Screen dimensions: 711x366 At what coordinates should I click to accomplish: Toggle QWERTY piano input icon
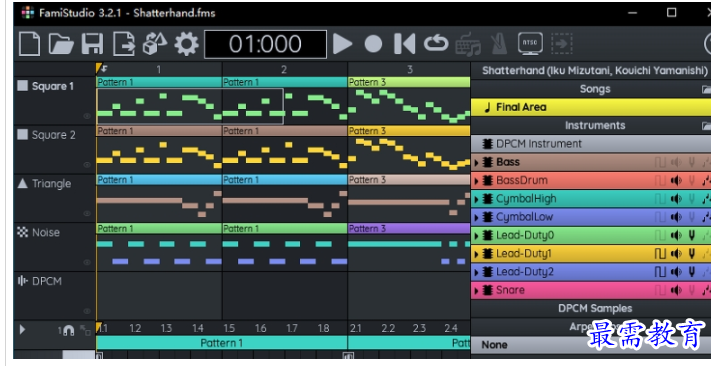pos(468,44)
